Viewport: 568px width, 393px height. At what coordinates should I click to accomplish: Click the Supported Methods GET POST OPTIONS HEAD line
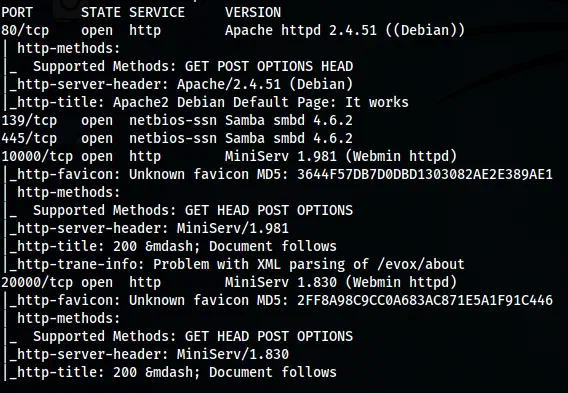(193, 67)
